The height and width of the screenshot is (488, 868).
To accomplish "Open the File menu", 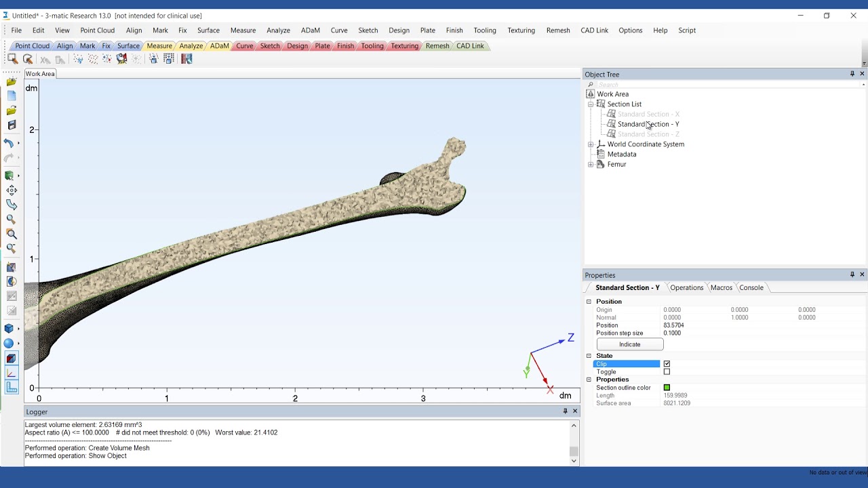I will pyautogui.click(x=16, y=30).
